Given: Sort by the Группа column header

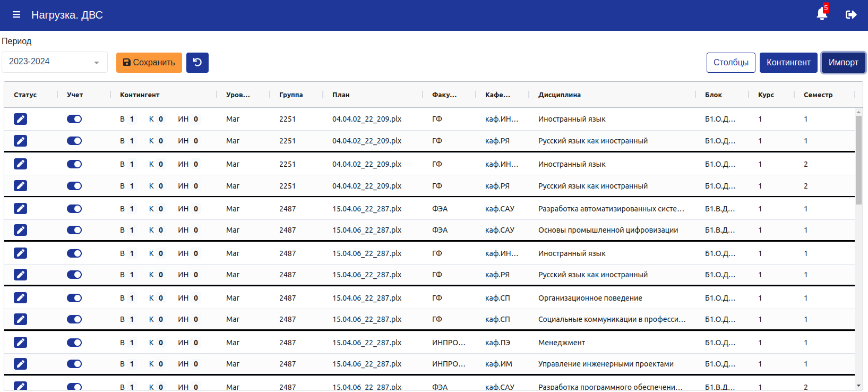Looking at the screenshot, I should point(291,95).
